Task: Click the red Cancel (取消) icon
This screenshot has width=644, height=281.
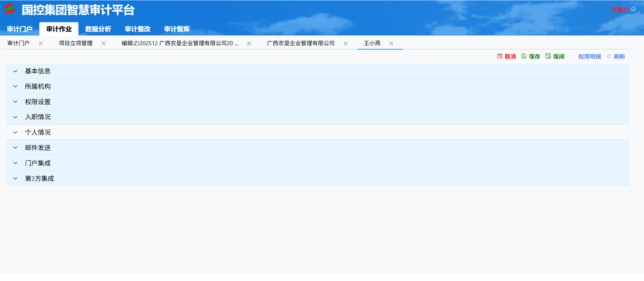Action: pyautogui.click(x=500, y=56)
